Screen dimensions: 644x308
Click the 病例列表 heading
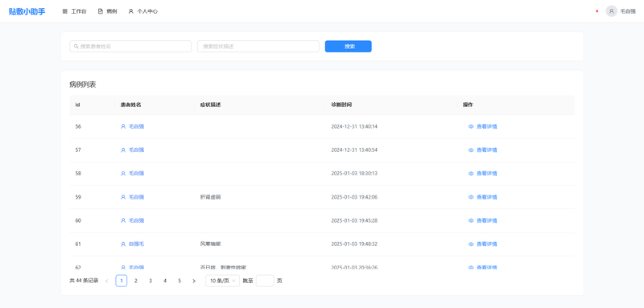coord(83,85)
